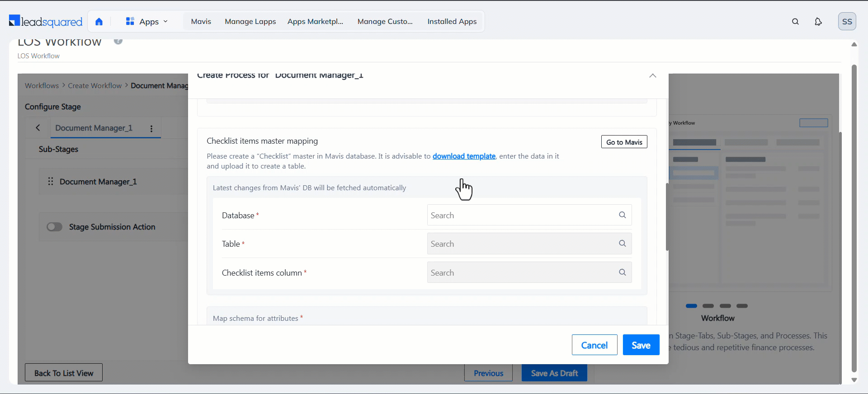Click the page scrollbar up arrow
Image resolution: width=868 pixels, height=394 pixels.
pyautogui.click(x=854, y=44)
